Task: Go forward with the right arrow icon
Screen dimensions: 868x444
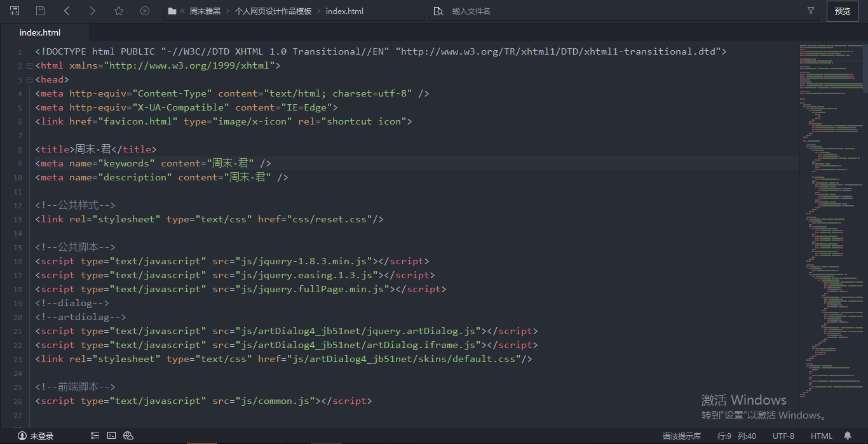Action: 93,11
